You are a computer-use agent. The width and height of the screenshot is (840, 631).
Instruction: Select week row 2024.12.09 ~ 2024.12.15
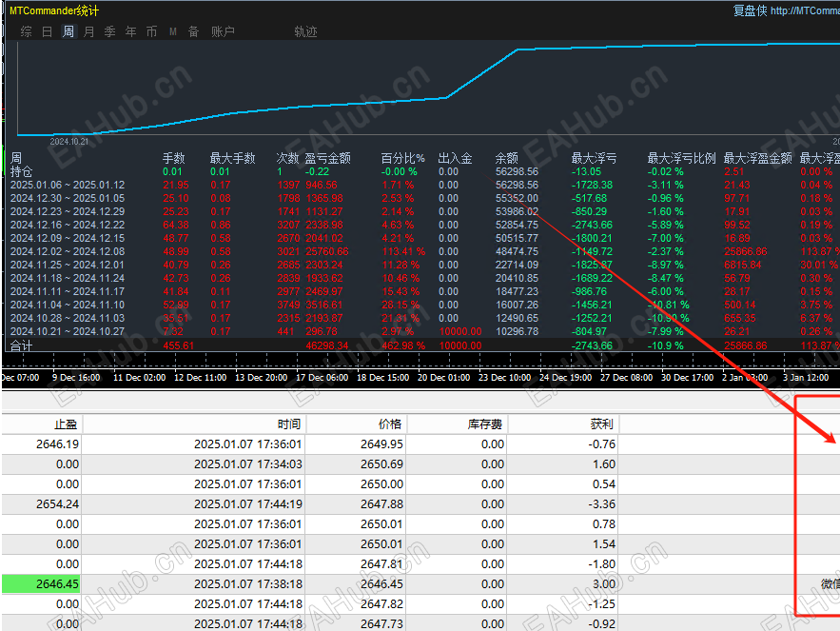click(420, 238)
